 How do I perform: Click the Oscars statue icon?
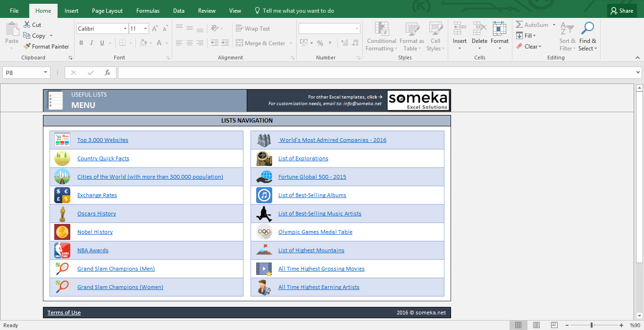tap(62, 214)
